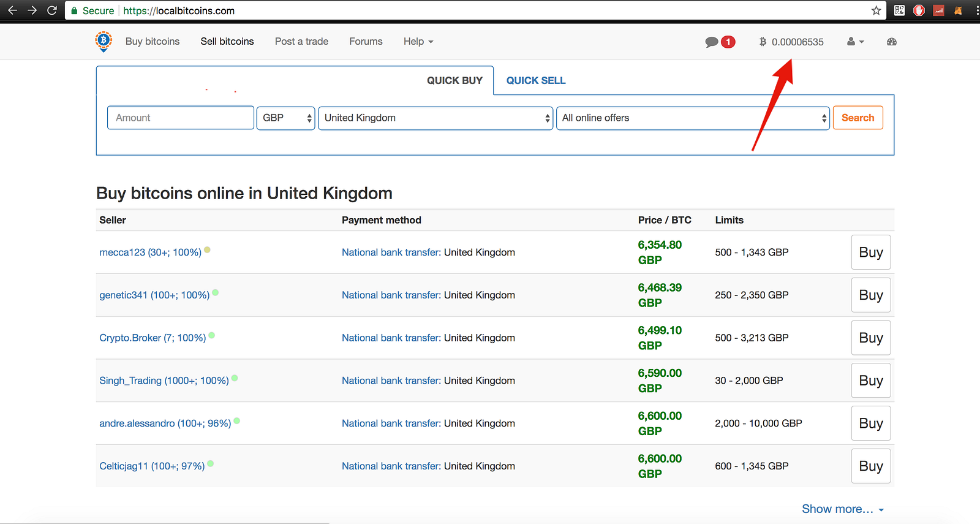Open the Chrome three-dot menu
The width and height of the screenshot is (980, 524).
coord(977,10)
